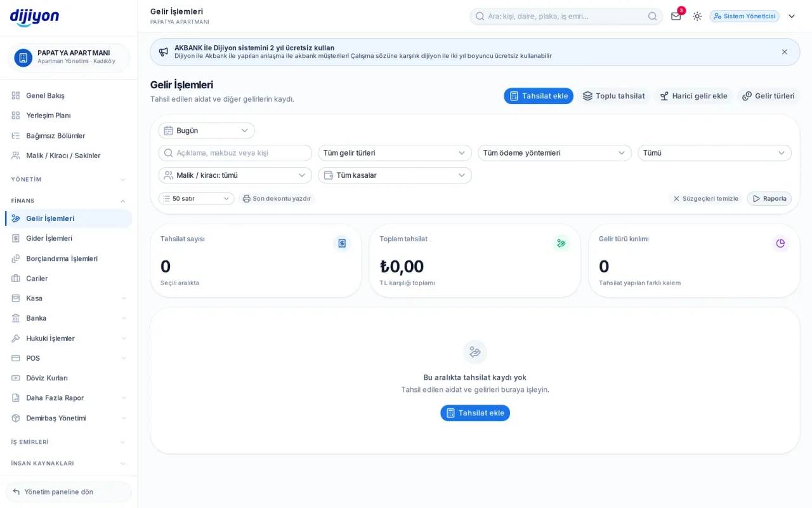Open the mail notifications icon
Image resolution: width=812 pixels, height=508 pixels.
[676, 16]
